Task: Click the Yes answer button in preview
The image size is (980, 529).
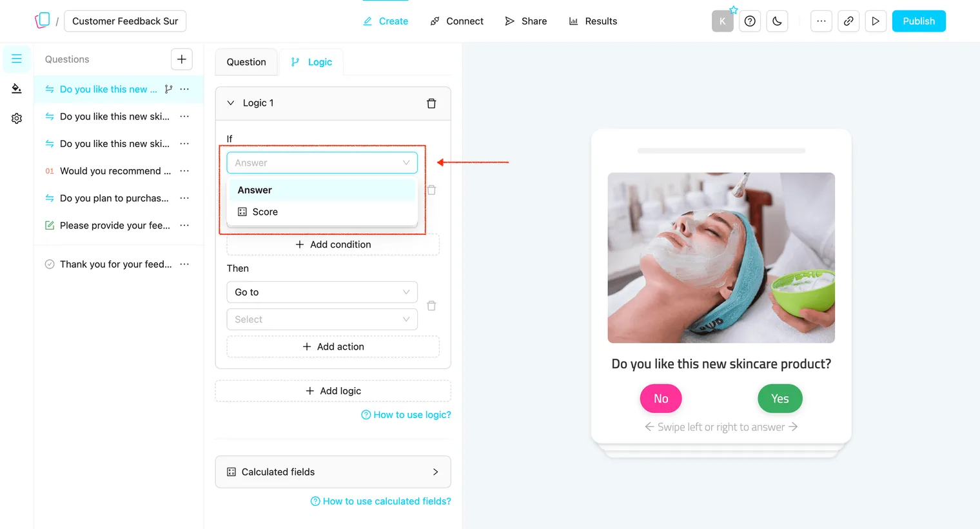Action: [x=780, y=399]
